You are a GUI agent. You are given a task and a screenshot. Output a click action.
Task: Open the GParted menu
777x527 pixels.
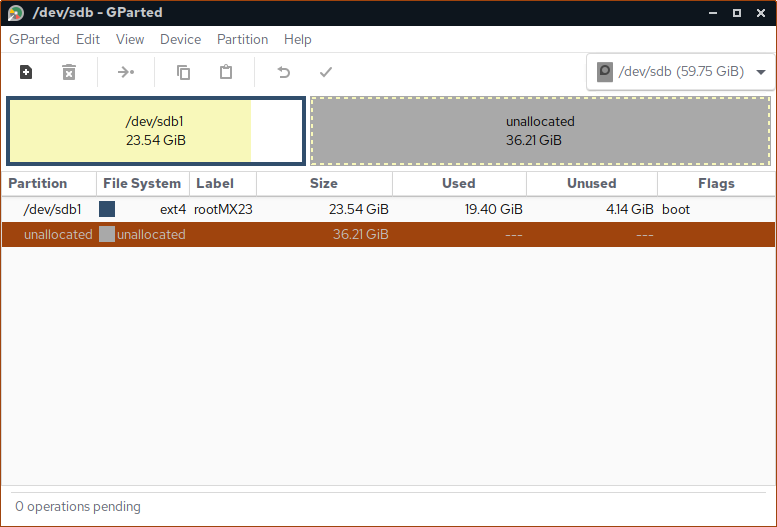click(x=34, y=39)
